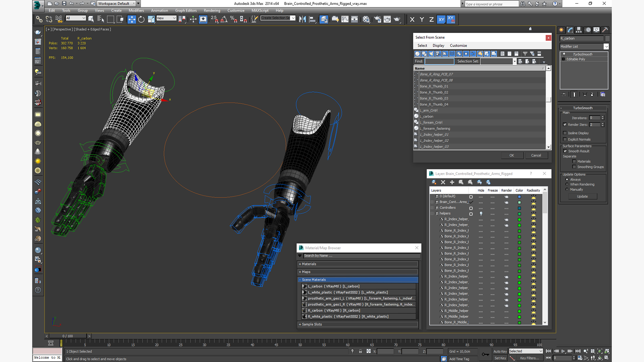Choose the Select and Move tool

point(131,19)
